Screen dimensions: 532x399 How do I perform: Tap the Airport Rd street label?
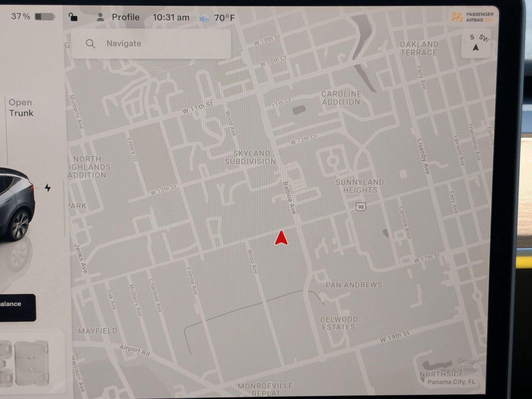tap(135, 350)
